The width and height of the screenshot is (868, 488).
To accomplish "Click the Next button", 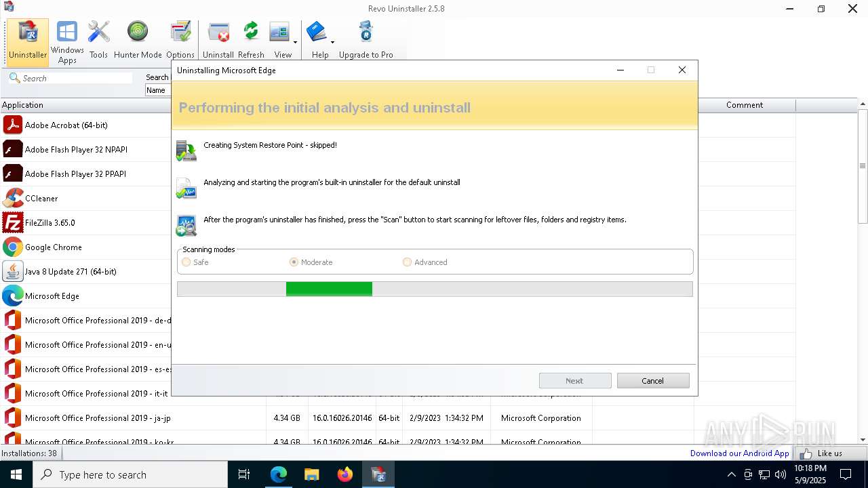I will point(575,381).
